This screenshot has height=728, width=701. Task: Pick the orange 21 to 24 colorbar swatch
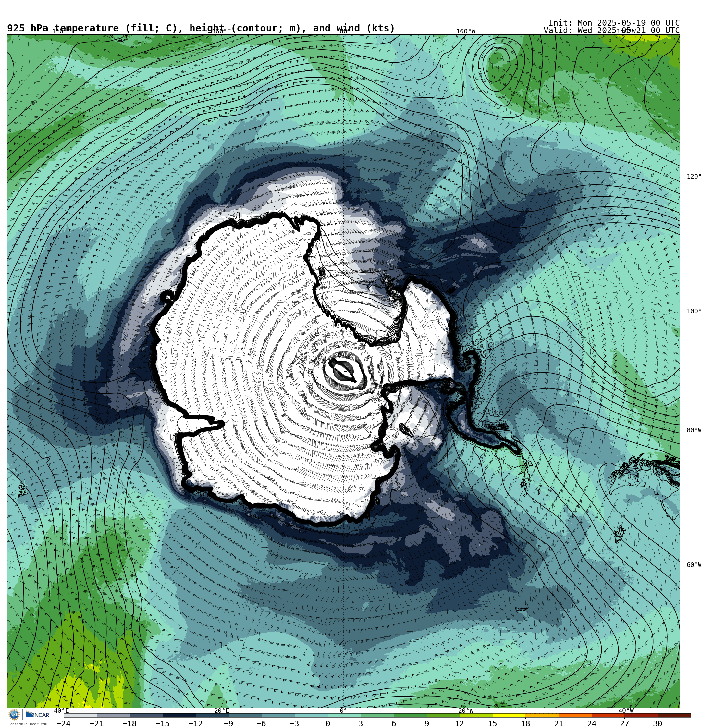[x=575, y=715]
